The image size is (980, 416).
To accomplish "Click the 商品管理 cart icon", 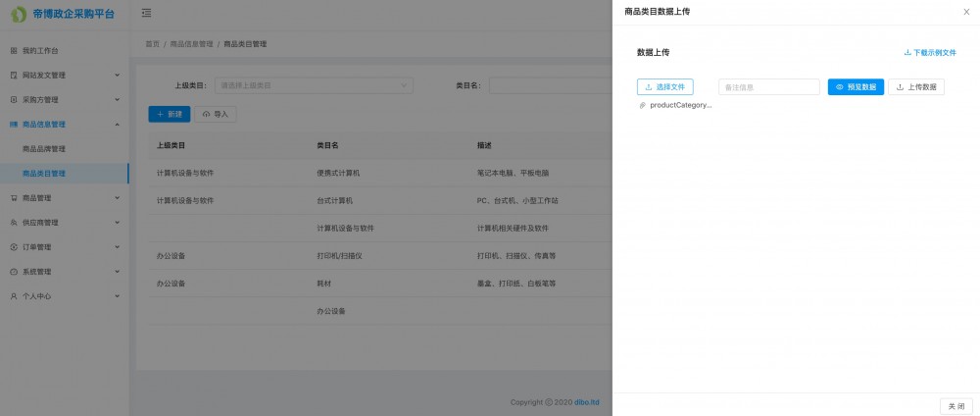I will click(x=14, y=197).
